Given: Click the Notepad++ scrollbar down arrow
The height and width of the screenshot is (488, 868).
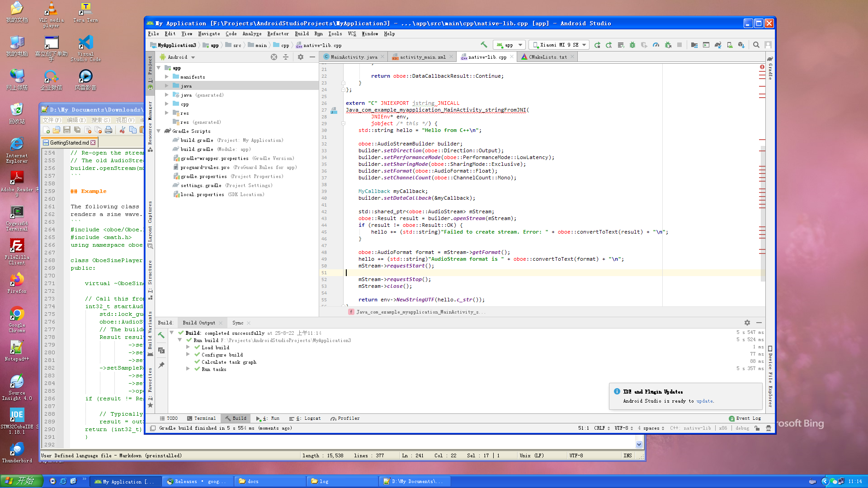Looking at the screenshot, I should click(639, 444).
